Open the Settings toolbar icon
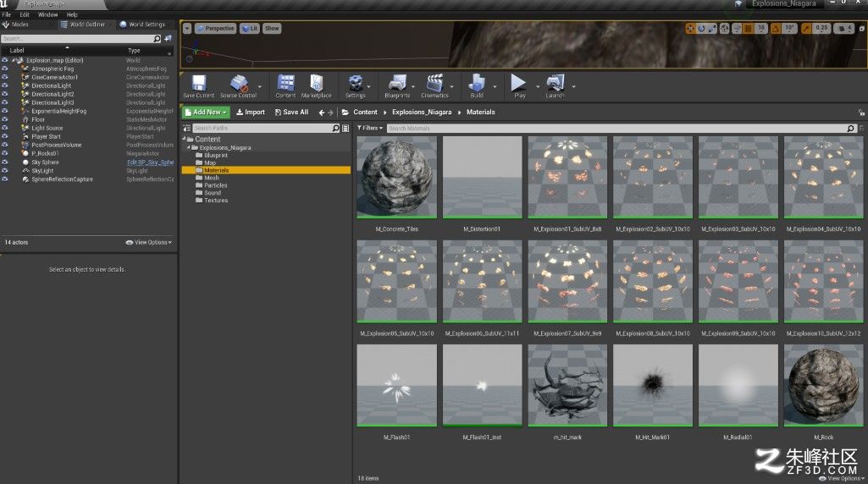This screenshot has height=484, width=868. [356, 86]
